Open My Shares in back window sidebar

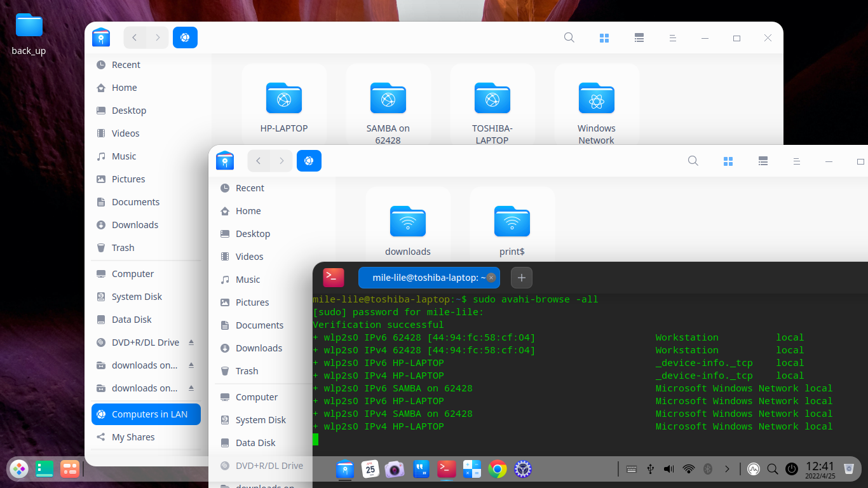click(x=146, y=437)
